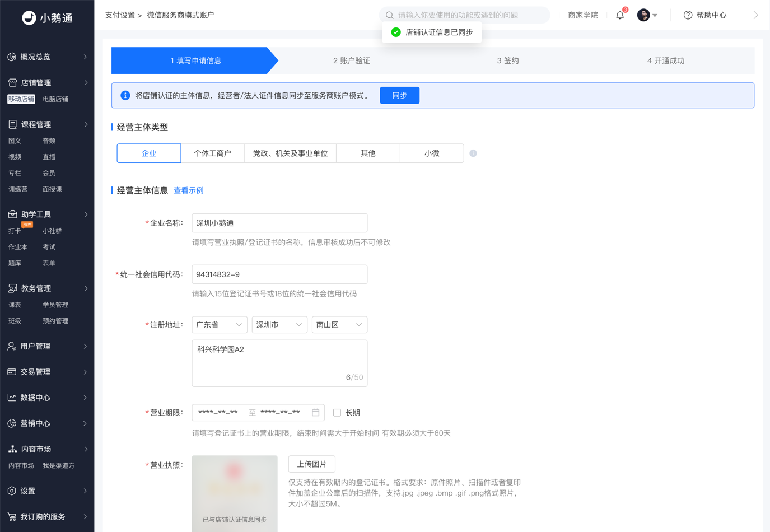
Task: Open the 商家学院 link
Action: (x=583, y=15)
